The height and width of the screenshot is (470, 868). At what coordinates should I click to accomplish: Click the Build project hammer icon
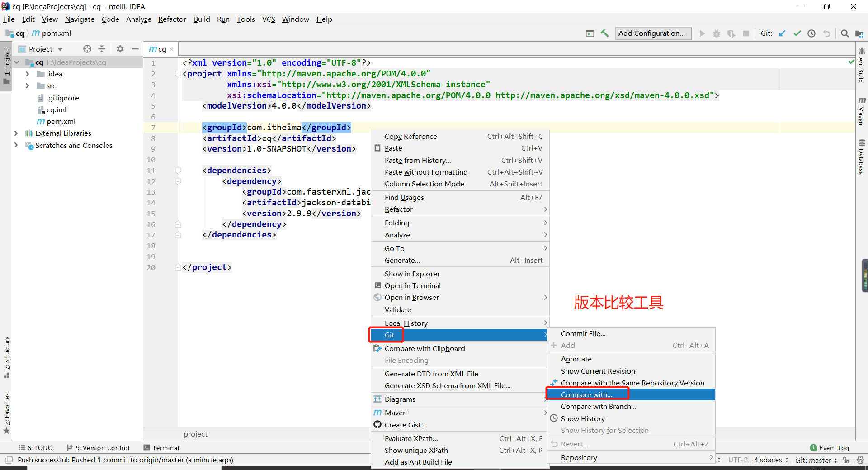tap(604, 33)
